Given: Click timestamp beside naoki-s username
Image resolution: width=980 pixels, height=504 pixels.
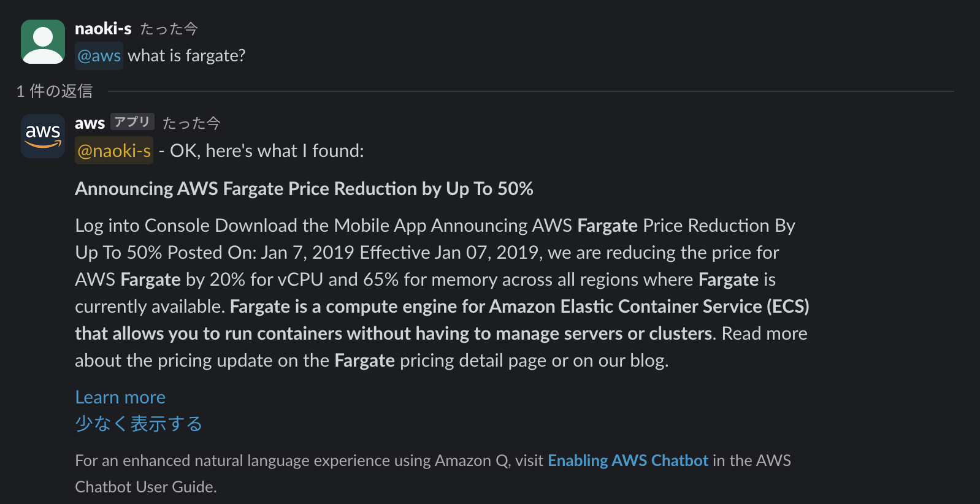Looking at the screenshot, I should pos(169,29).
